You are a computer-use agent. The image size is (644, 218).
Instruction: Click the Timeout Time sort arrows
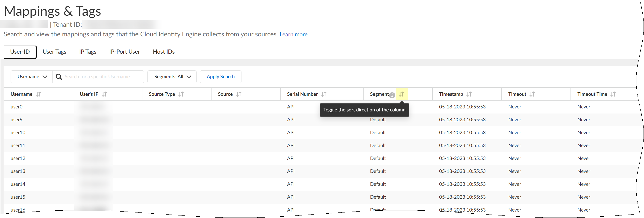coord(613,94)
